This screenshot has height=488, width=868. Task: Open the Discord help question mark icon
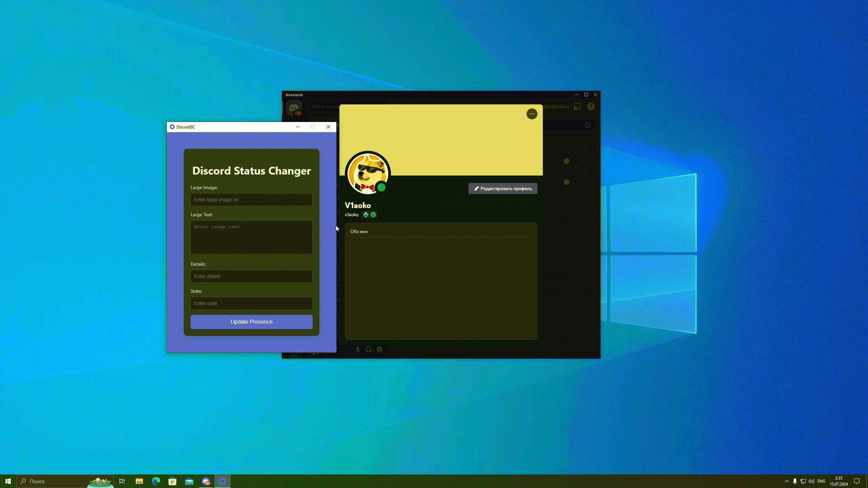[591, 106]
